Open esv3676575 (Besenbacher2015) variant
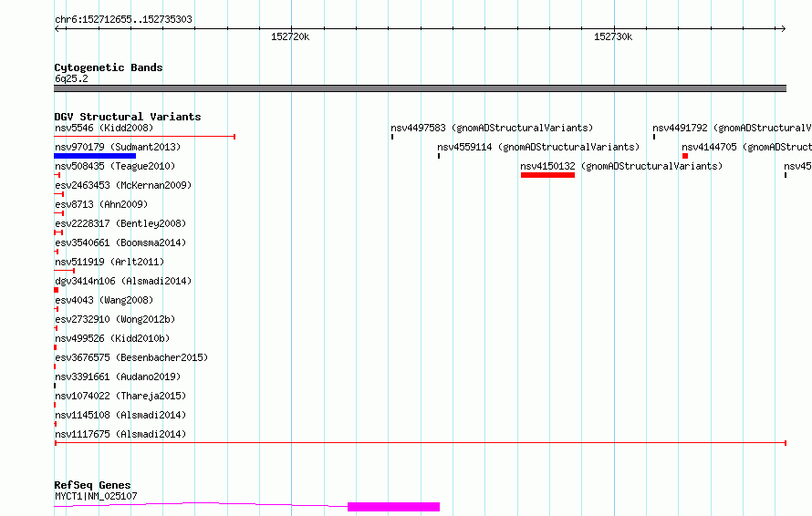Screen dimensions: 812x516 click(131, 357)
